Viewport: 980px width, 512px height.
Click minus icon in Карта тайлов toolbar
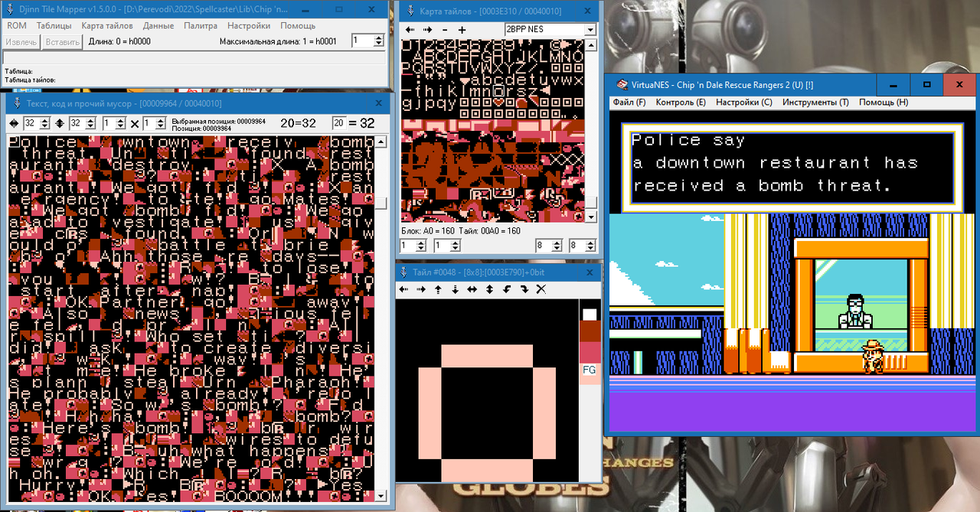(x=445, y=30)
